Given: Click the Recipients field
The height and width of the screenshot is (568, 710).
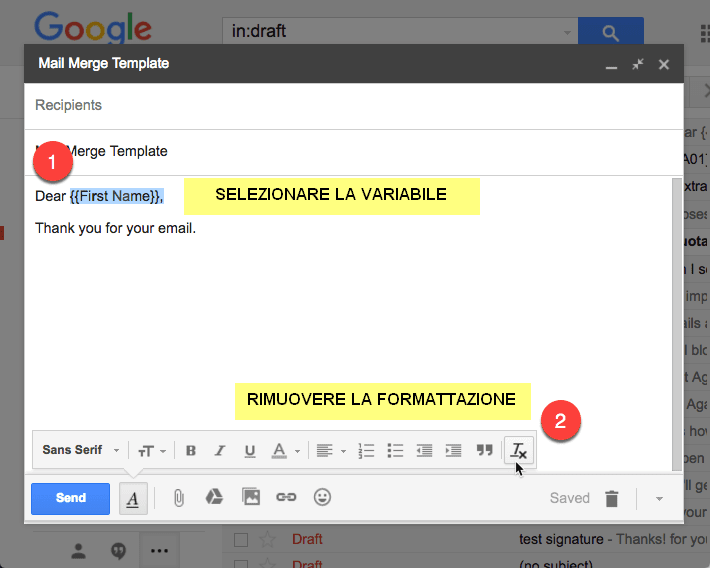Looking at the screenshot, I should coord(353,106).
